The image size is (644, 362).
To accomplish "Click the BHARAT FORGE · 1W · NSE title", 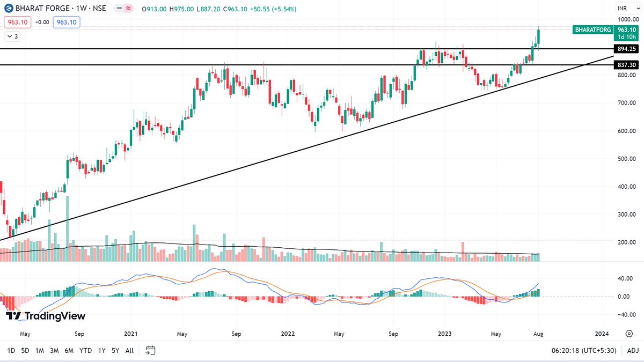I will point(61,9).
